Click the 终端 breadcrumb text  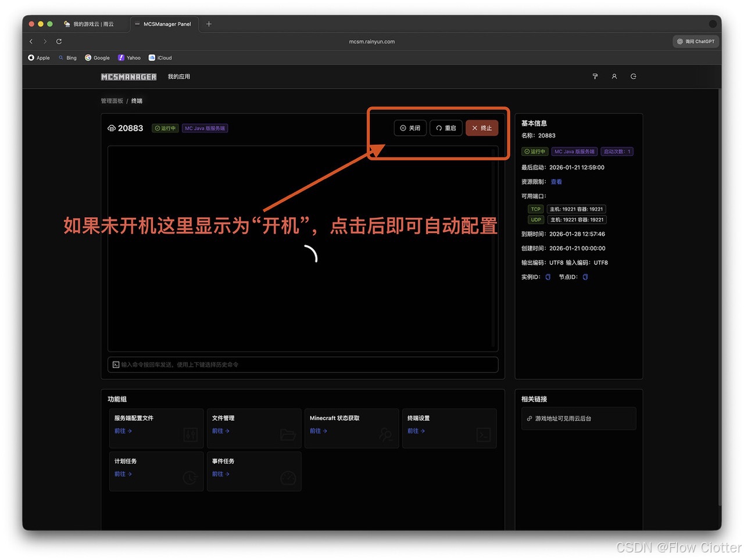pyautogui.click(x=137, y=101)
